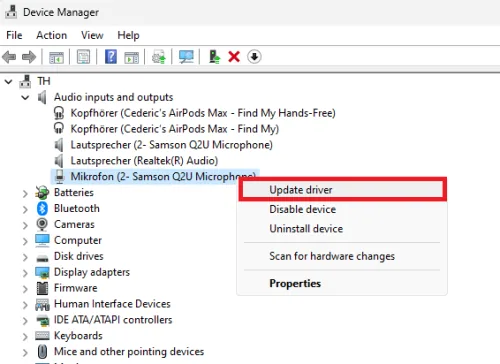Expand the Disk drives node
500x364 pixels.
(25, 257)
